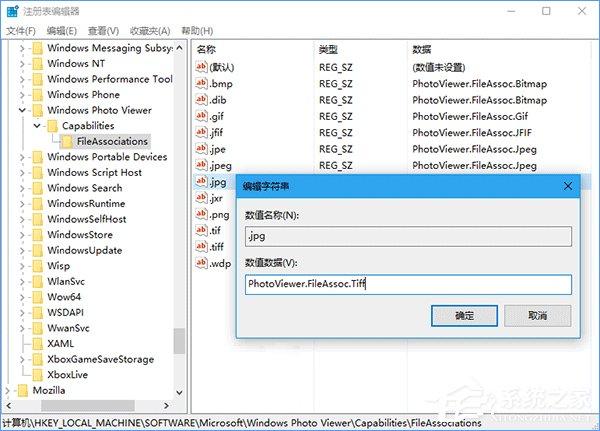Click the string value icon for .jxr
The image size is (600, 431).
(201, 198)
